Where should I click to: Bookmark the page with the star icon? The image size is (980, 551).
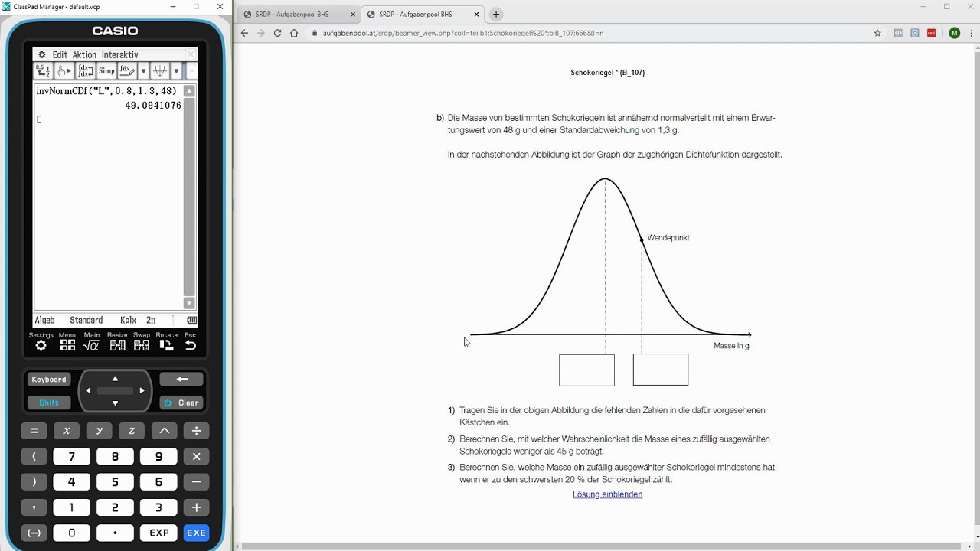(877, 33)
